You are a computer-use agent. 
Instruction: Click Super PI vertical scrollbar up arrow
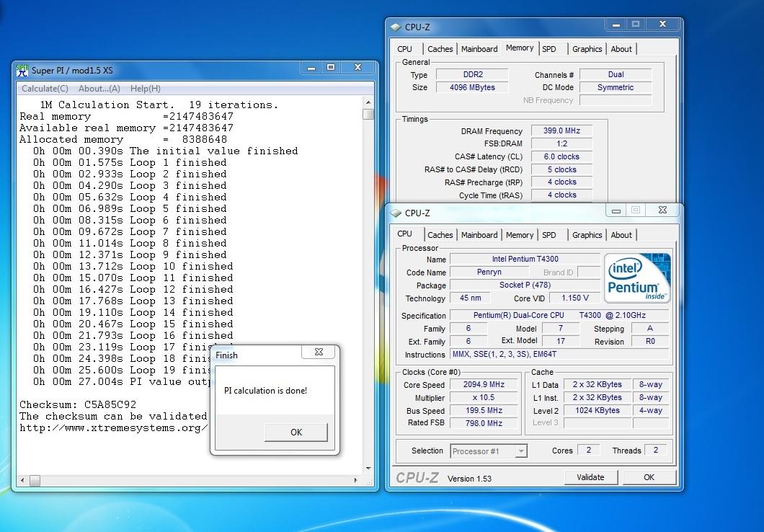point(368,102)
